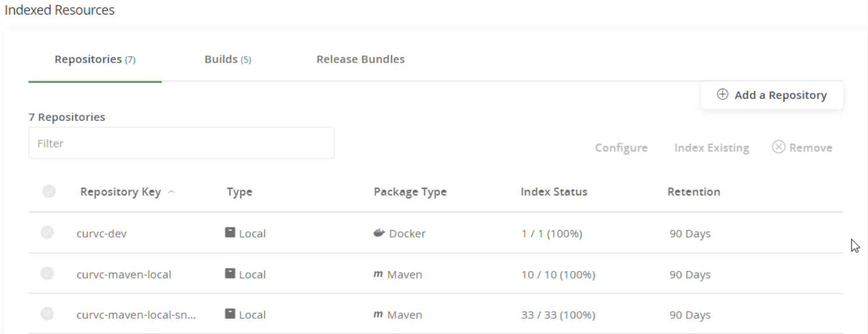Click the circled X Remove icon
868x334 pixels.
pos(778,147)
